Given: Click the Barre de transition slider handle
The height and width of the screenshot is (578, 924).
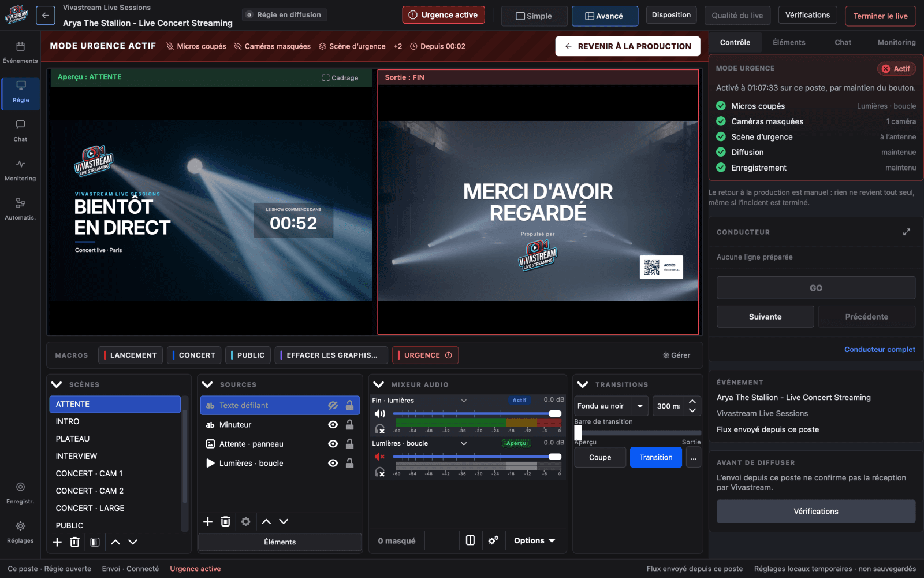Looking at the screenshot, I should click(x=578, y=432).
